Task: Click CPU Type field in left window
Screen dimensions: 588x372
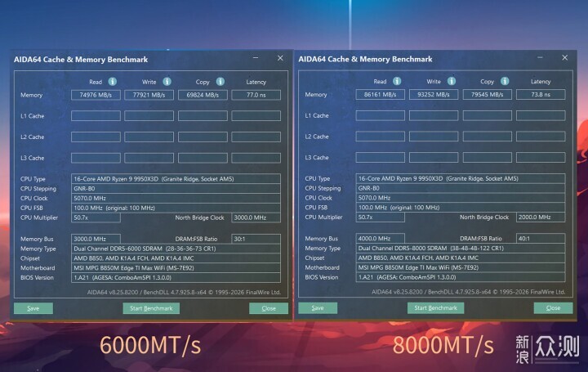Action: 176,179
